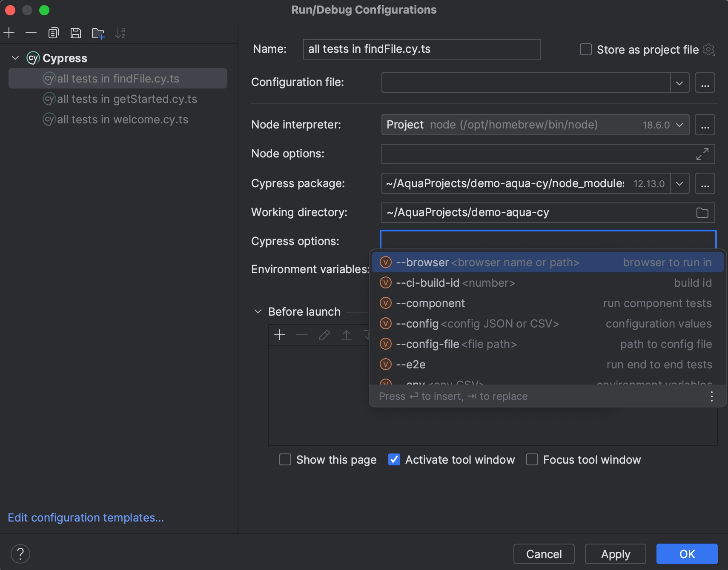Edit the Before launch task

tap(324, 335)
